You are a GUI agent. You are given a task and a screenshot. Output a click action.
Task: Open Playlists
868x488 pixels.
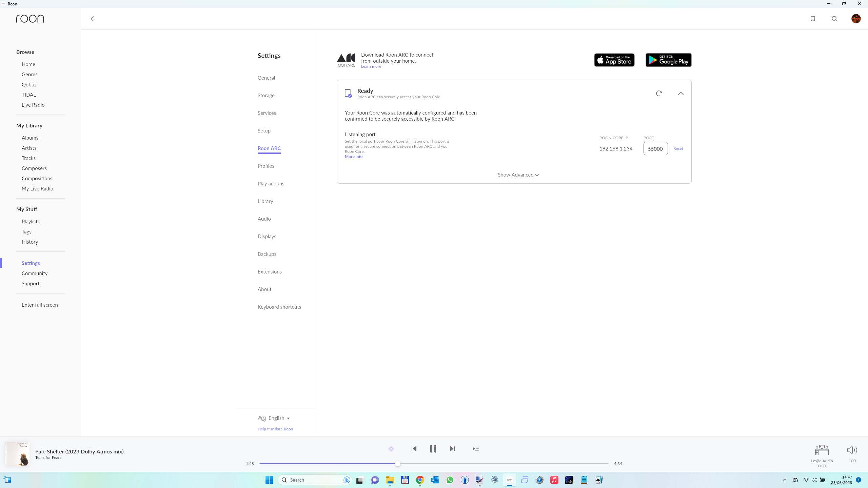pos(31,222)
